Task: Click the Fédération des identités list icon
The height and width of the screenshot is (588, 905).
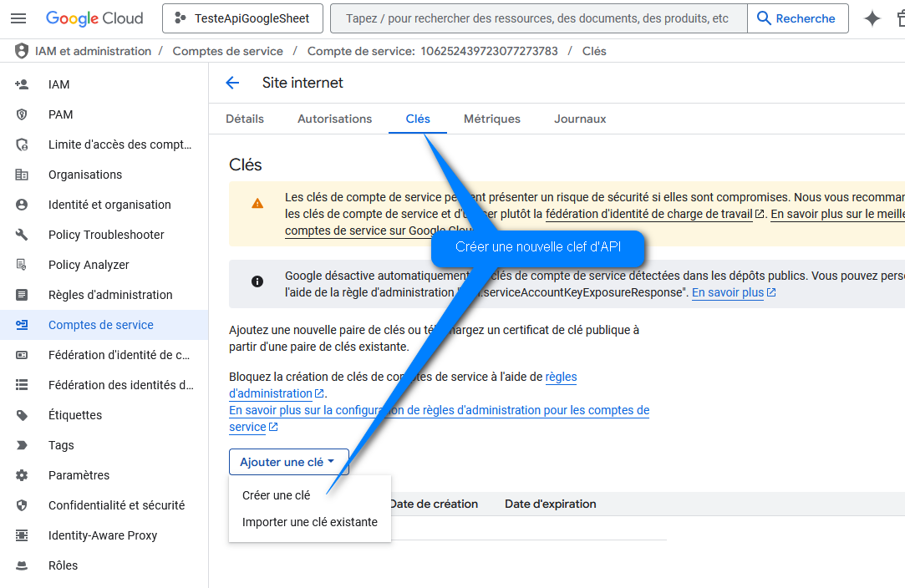Action: click(22, 385)
